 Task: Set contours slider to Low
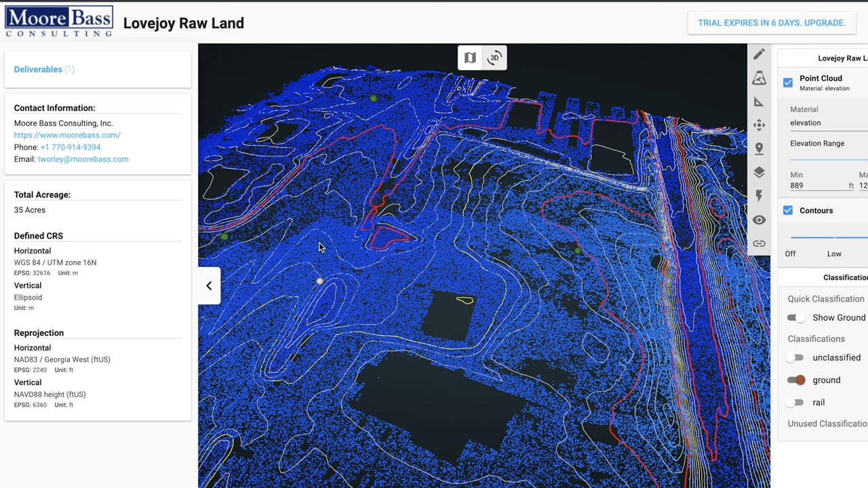pos(834,253)
